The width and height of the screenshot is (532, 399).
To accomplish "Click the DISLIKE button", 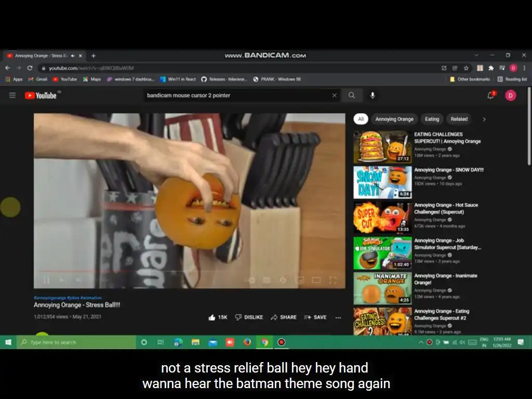I will click(249, 317).
